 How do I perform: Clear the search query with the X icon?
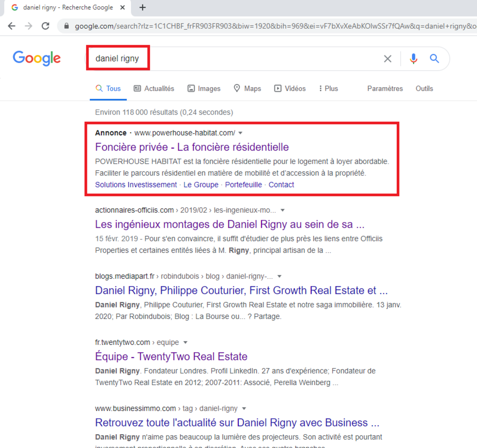pos(388,58)
